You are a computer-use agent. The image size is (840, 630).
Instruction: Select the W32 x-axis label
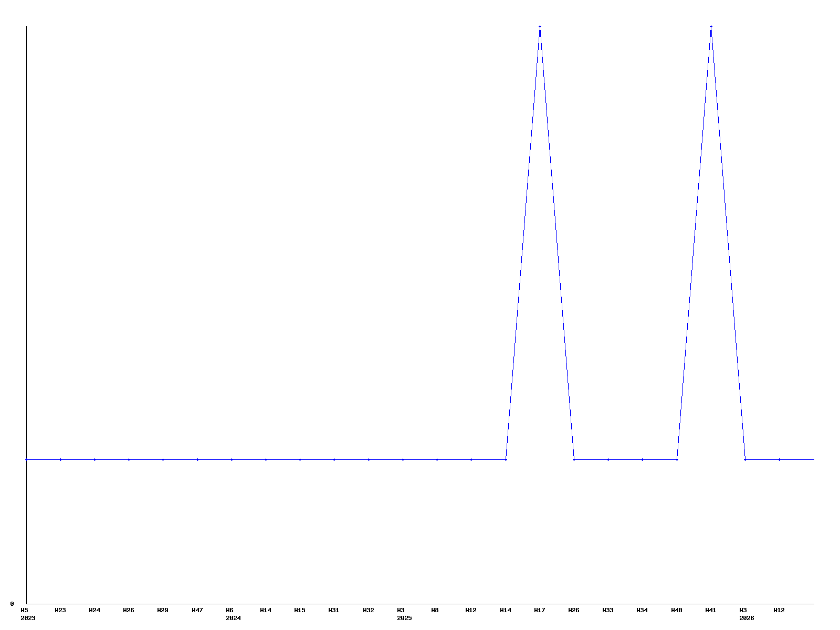[x=369, y=610]
